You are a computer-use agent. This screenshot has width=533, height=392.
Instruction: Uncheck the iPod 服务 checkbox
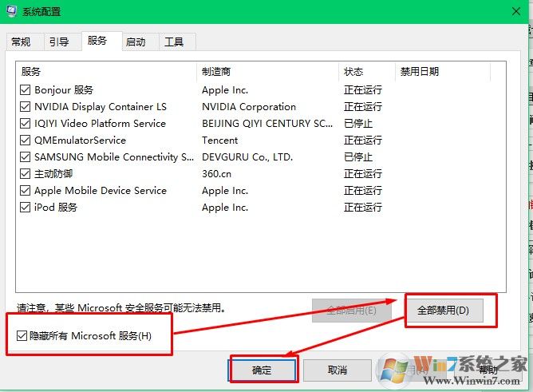pos(26,207)
